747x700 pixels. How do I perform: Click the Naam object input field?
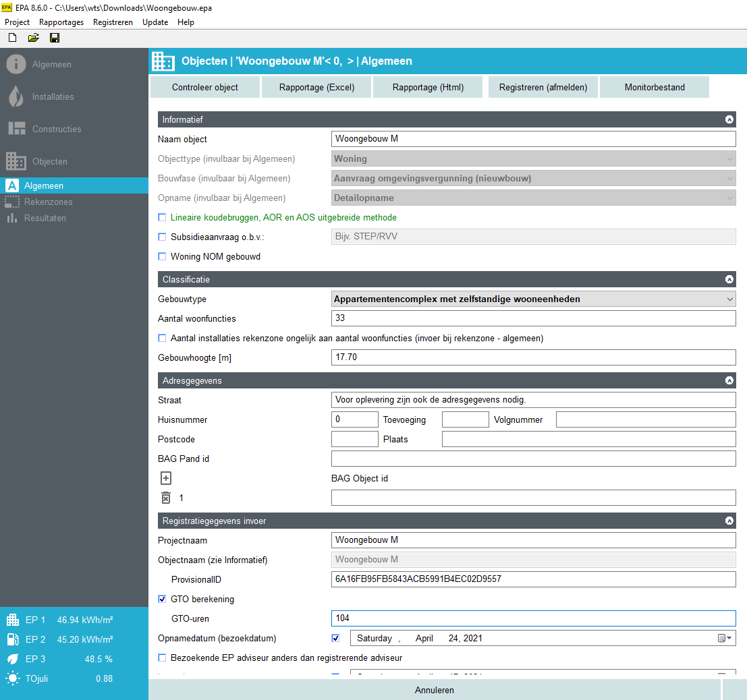[x=534, y=139]
